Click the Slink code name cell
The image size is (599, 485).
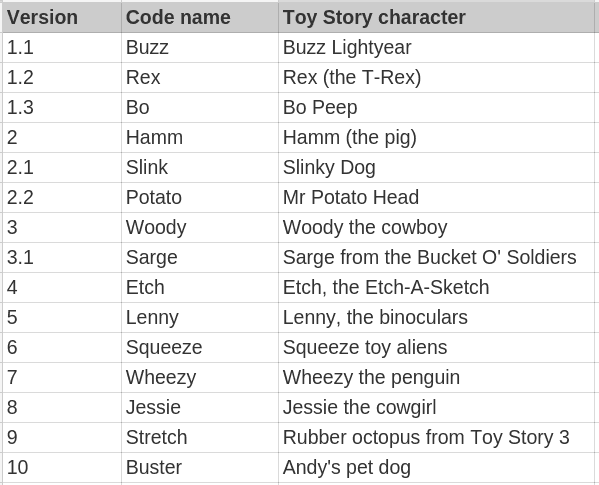point(200,167)
